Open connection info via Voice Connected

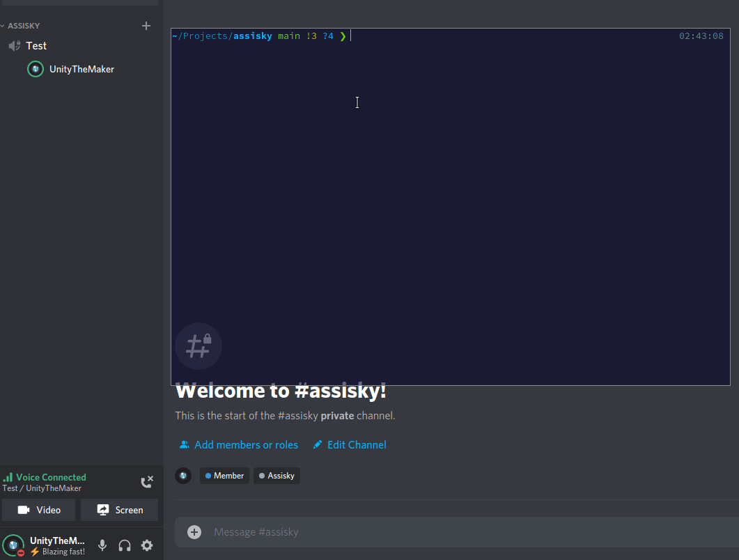click(x=51, y=477)
